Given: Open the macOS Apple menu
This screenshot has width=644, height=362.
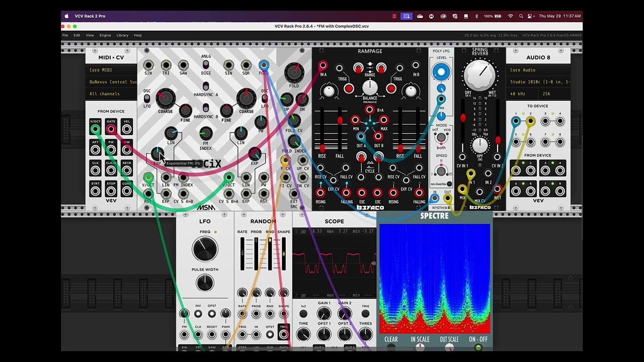Looking at the screenshot, I should click(x=66, y=16).
